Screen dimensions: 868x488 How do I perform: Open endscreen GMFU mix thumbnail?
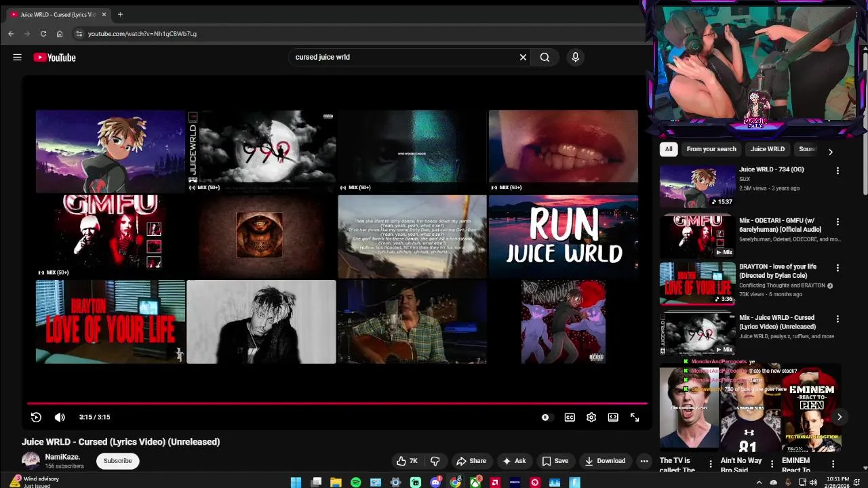point(110,237)
